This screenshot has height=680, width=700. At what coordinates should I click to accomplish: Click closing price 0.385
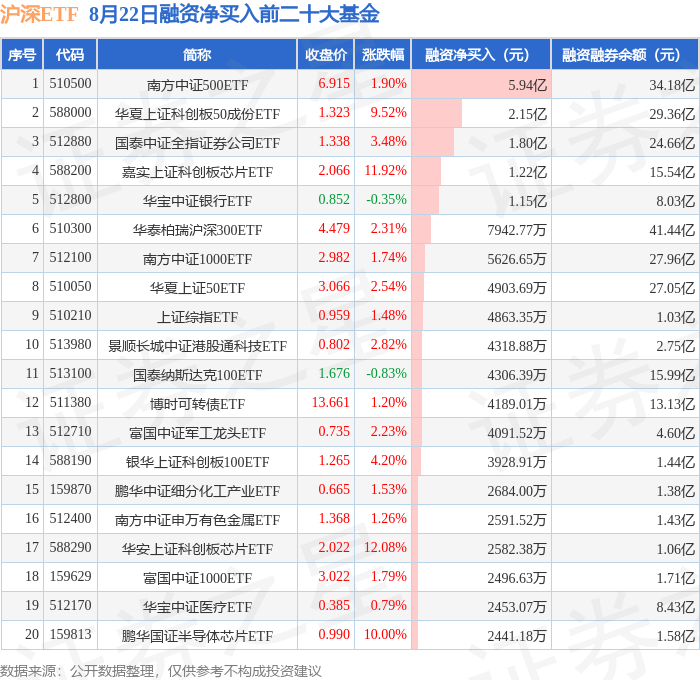tap(334, 605)
